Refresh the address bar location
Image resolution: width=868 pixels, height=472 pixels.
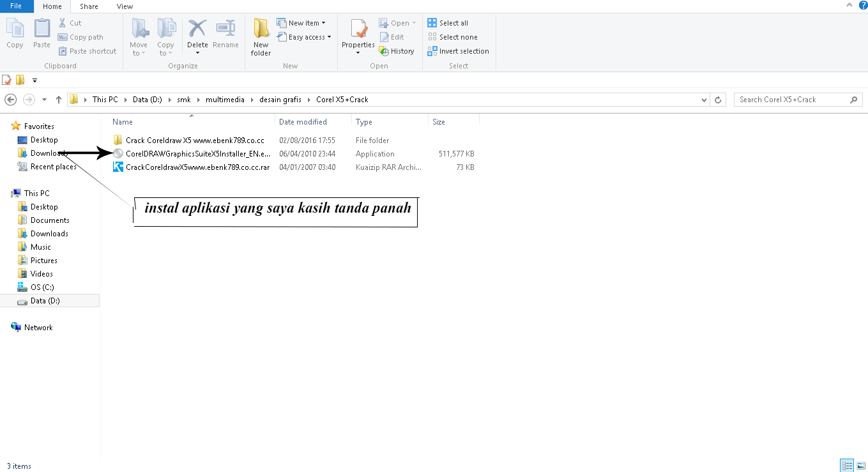pos(719,100)
